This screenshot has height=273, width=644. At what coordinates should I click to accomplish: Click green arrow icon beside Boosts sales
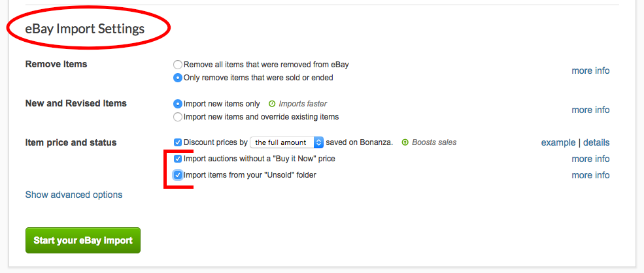(x=405, y=142)
